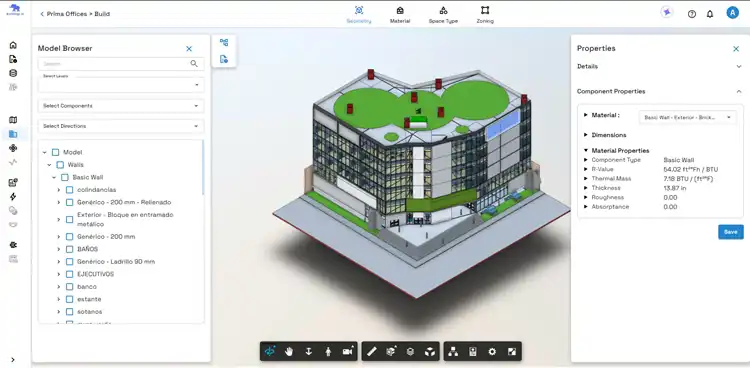Go back via Prima Offices breadcrumb arrow

(x=42, y=14)
